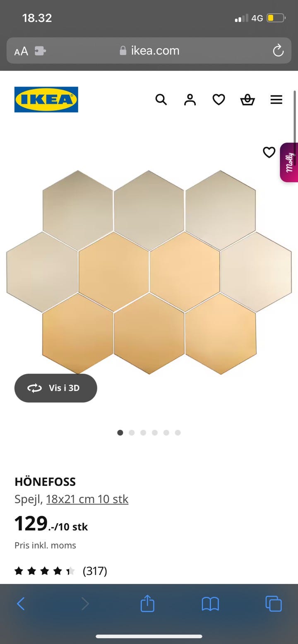Screen dimensions: 298x644
Task: Open Safari bookmarks book icon
Action: pyautogui.click(x=210, y=604)
